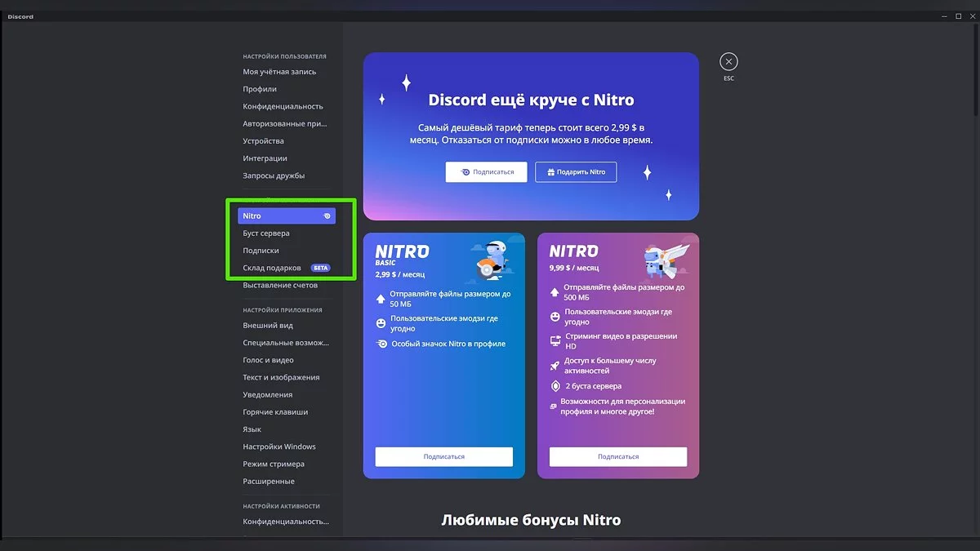Open the Подписки page
The width and height of the screenshot is (980, 551).
[261, 251]
